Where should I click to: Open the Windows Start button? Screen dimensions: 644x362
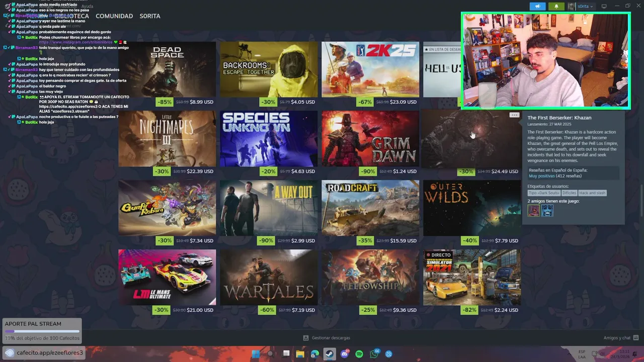tap(256, 354)
